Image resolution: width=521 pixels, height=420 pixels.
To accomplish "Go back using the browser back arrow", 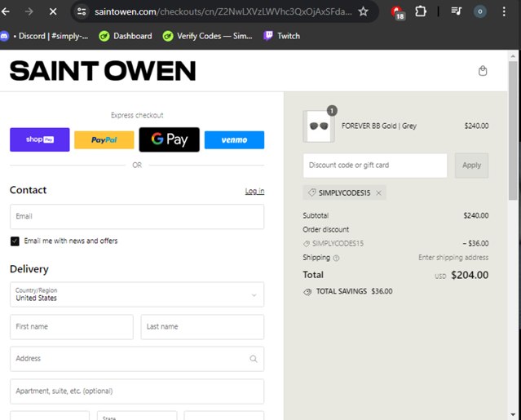I will coord(6,11).
